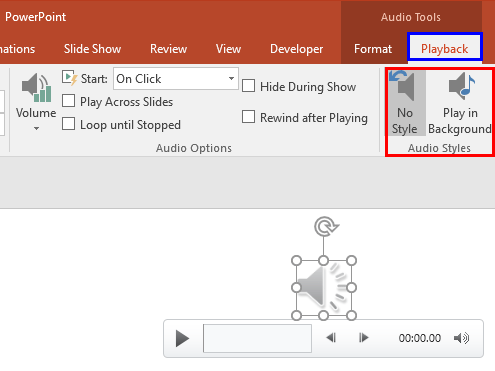Check Rewind after Playing option

[248, 117]
